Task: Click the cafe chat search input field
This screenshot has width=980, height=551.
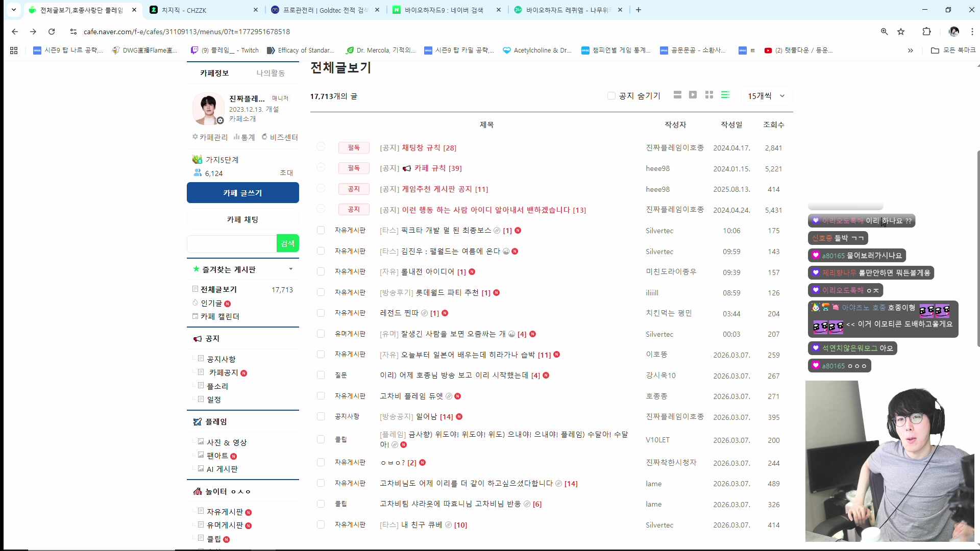Action: pos(231,243)
